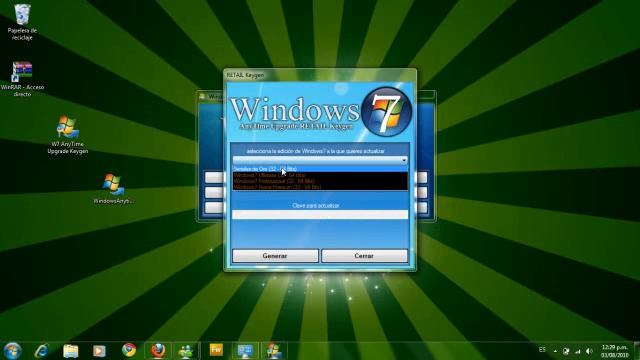This screenshot has height=360, width=640.
Task: Switch to the Windows flag keygen taskbar item
Action: pyautogui.click(x=274, y=351)
